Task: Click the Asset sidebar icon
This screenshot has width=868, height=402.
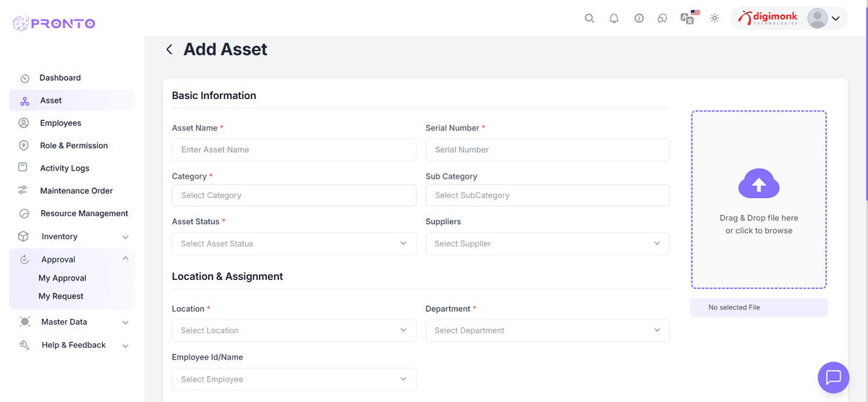Action: pyautogui.click(x=25, y=101)
